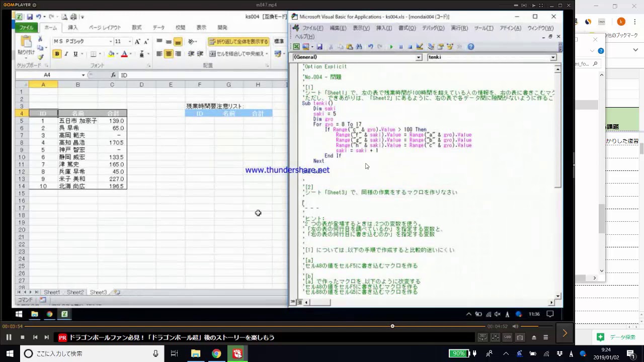Image resolution: width=644 pixels, height=362 pixels.
Task: Open the MS Pゴシック font name dropdown
Action: 110,42
